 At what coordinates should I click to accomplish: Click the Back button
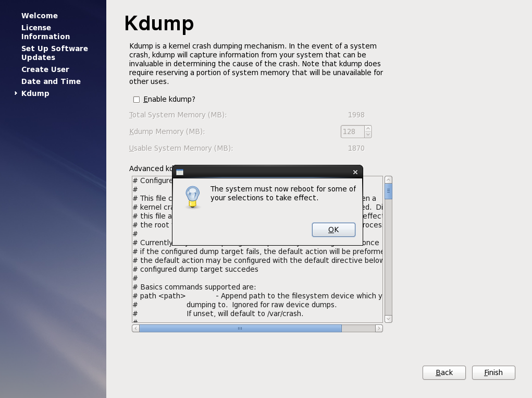pyautogui.click(x=444, y=372)
